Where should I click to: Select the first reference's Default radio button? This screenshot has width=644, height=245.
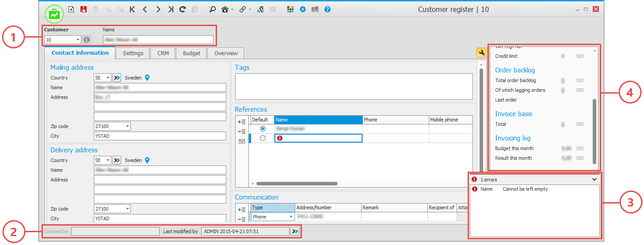click(x=263, y=128)
